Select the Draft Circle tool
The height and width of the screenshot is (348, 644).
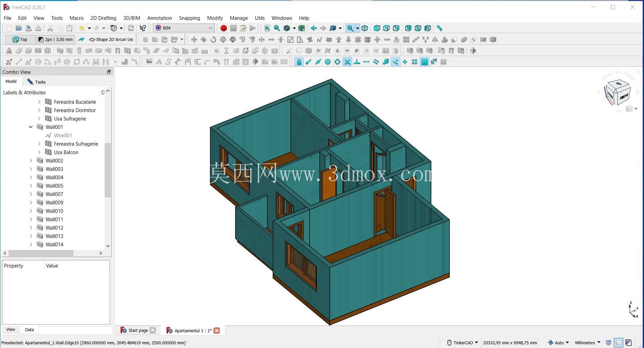click(x=38, y=62)
